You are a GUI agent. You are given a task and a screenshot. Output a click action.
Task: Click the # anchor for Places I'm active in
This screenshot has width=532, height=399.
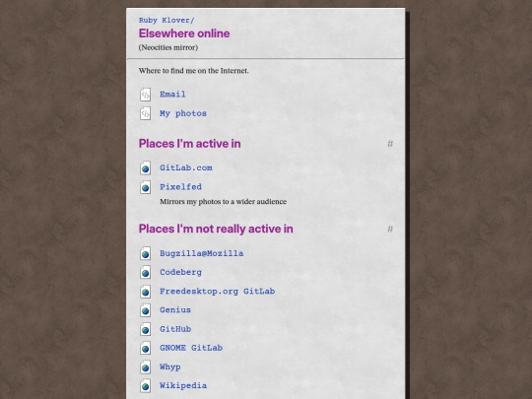pyautogui.click(x=390, y=144)
